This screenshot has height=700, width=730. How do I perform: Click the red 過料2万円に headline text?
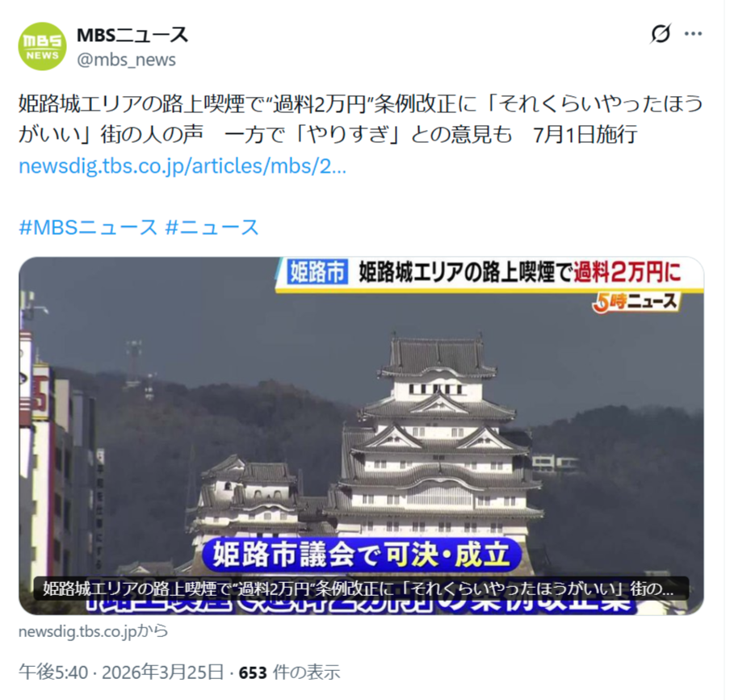tap(627, 272)
